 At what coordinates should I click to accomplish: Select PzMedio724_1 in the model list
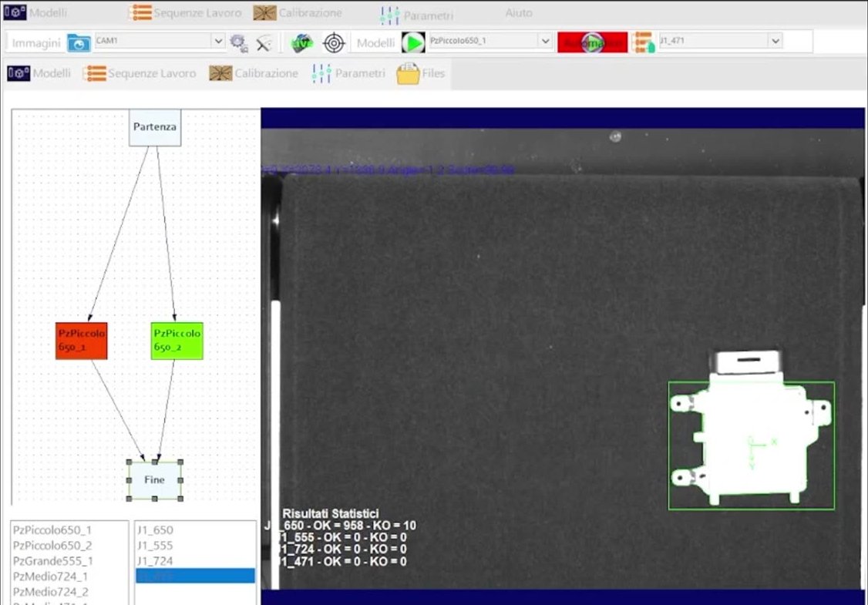coord(51,576)
